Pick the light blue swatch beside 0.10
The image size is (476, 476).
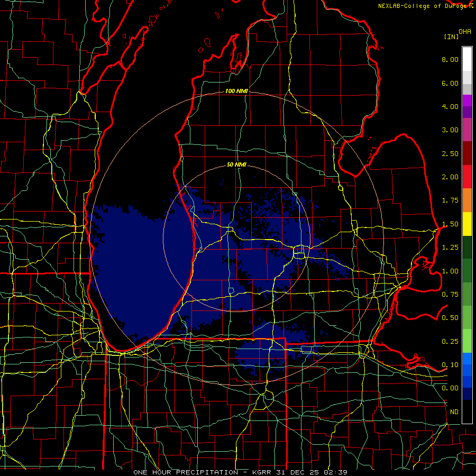[467, 359]
